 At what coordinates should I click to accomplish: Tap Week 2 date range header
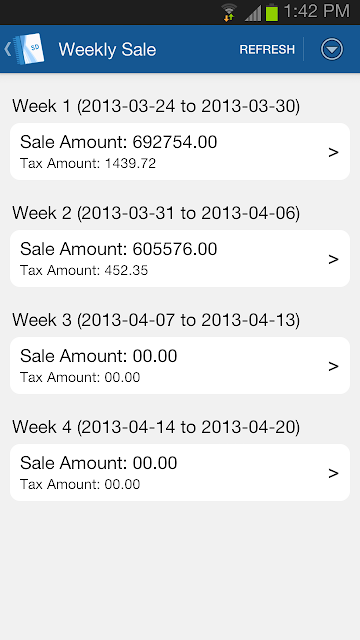(156, 213)
